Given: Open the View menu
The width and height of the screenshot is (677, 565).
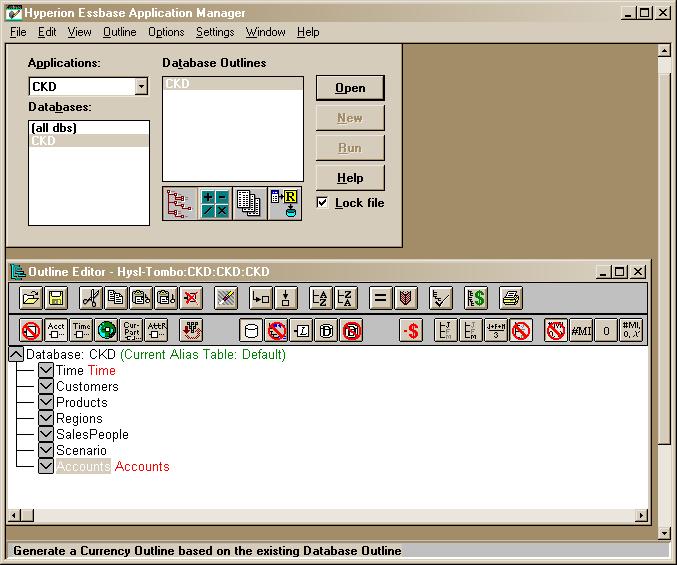Looking at the screenshot, I should (79, 32).
